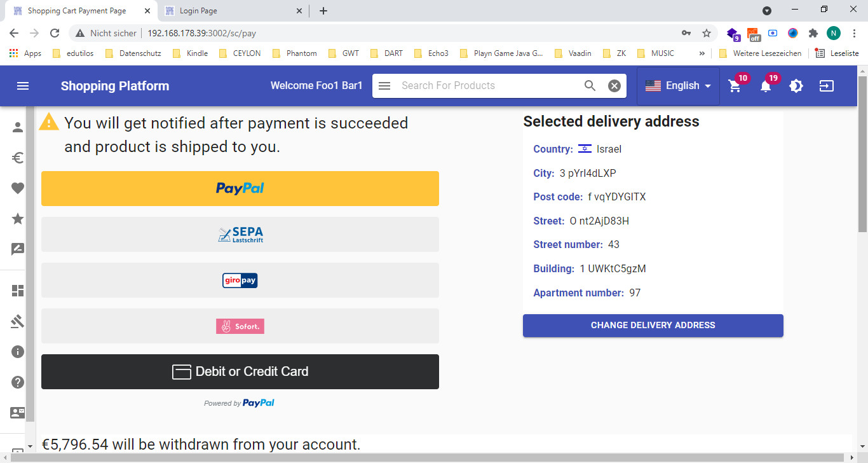The width and height of the screenshot is (868, 463).
Task: Open the category menu icon inside search box
Action: [x=384, y=86]
